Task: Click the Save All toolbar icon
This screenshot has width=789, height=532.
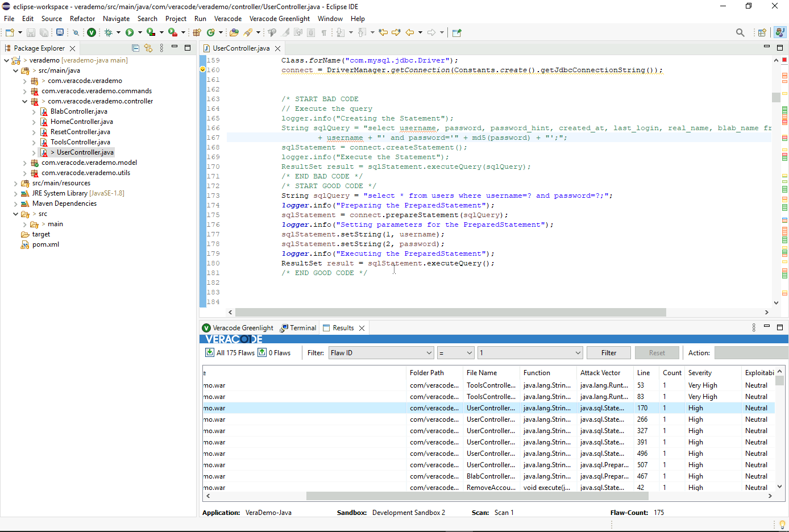Action: [x=44, y=32]
